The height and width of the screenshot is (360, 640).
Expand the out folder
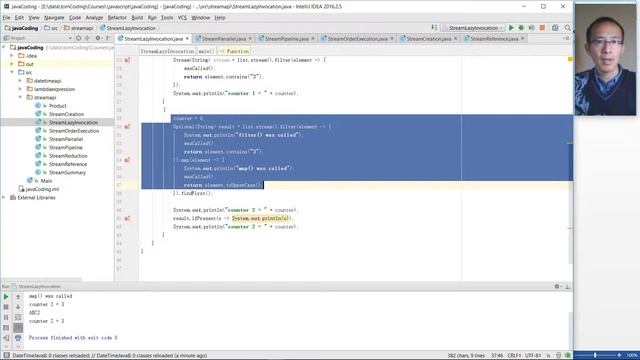coord(12,64)
